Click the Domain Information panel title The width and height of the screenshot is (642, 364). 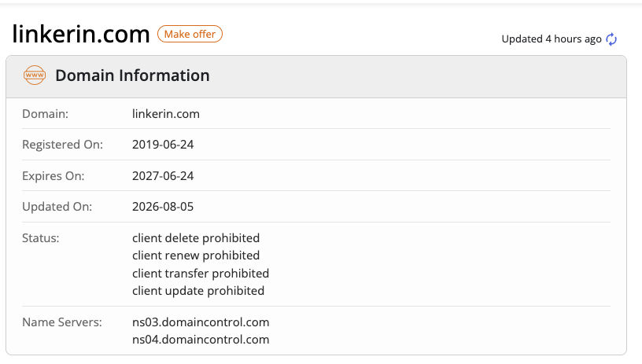point(132,75)
